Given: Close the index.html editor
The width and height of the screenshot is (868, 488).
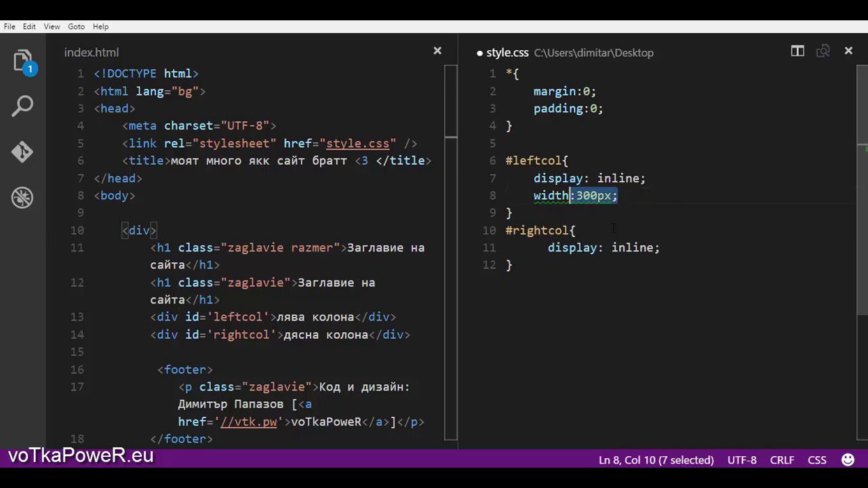Looking at the screenshot, I should [x=437, y=51].
